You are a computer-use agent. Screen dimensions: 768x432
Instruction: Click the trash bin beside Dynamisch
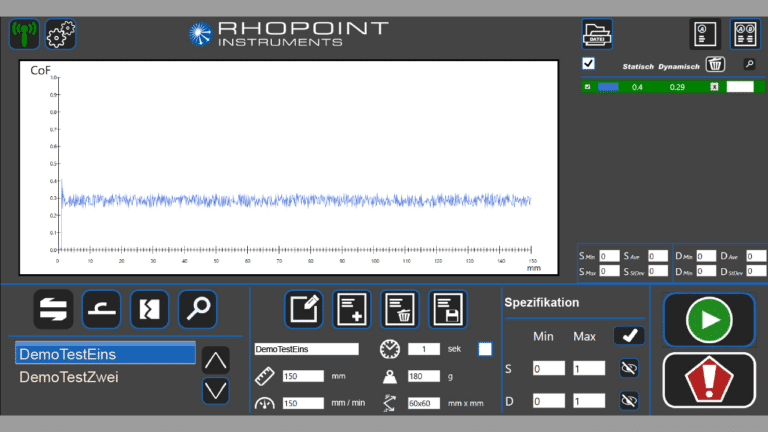pos(715,65)
